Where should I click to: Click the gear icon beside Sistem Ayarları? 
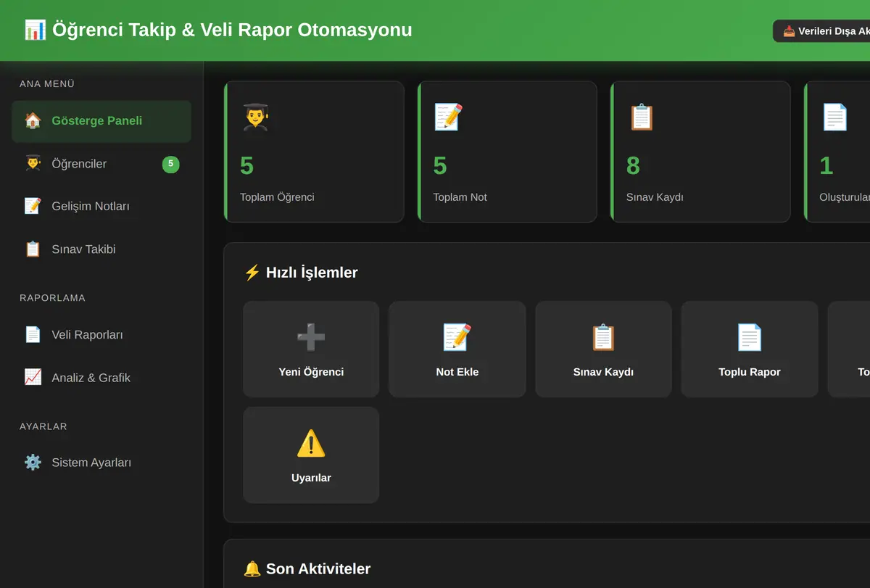tap(33, 462)
